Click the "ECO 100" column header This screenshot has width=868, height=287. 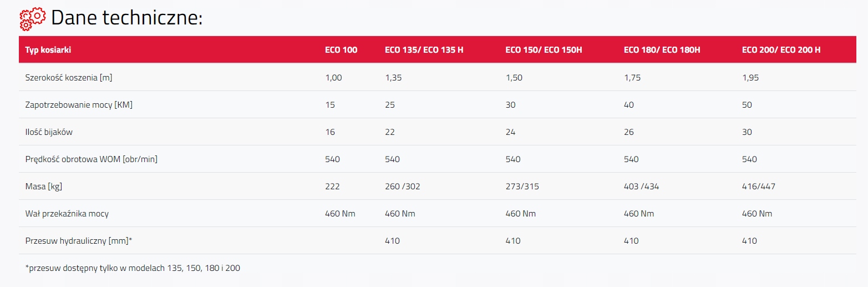click(341, 50)
